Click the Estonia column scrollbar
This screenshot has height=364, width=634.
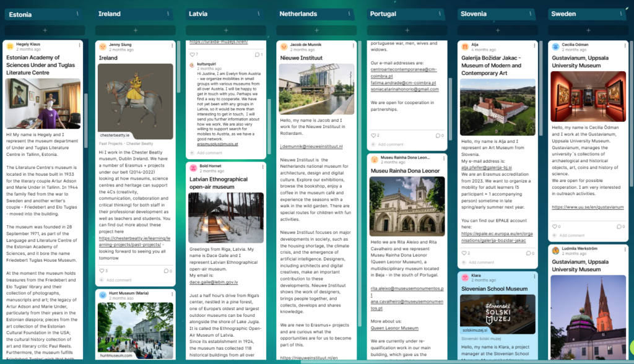pyautogui.click(x=85, y=121)
